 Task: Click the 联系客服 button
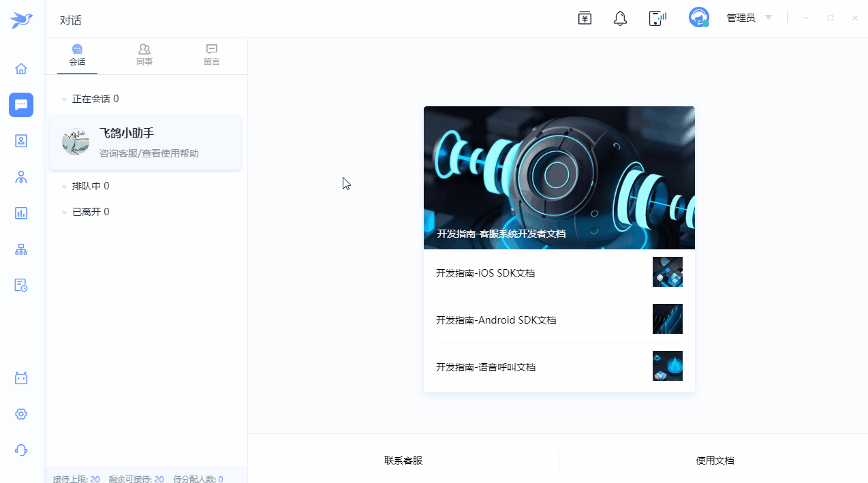coord(403,461)
